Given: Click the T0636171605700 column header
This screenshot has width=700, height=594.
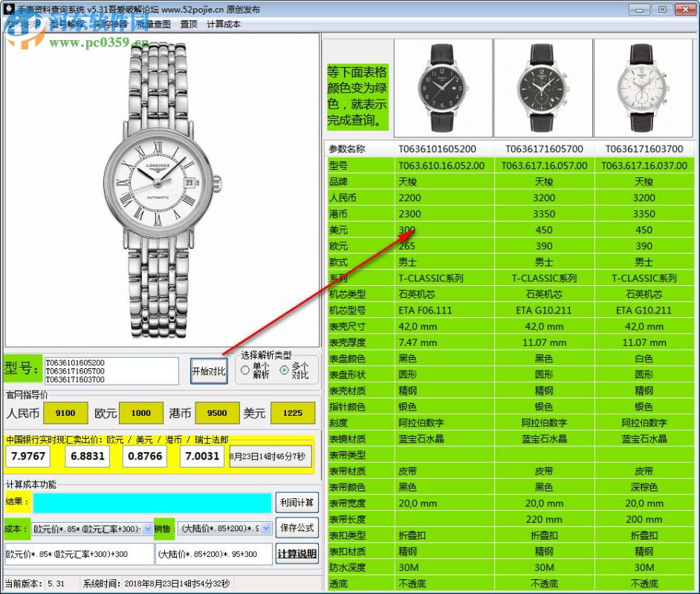Looking at the screenshot, I should (544, 149).
